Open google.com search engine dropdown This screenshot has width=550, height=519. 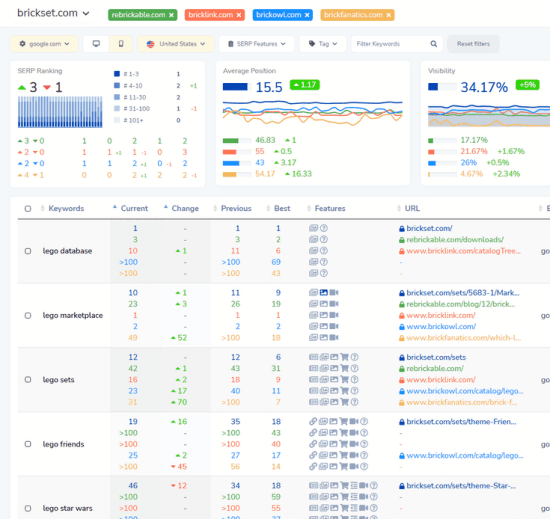pos(44,44)
